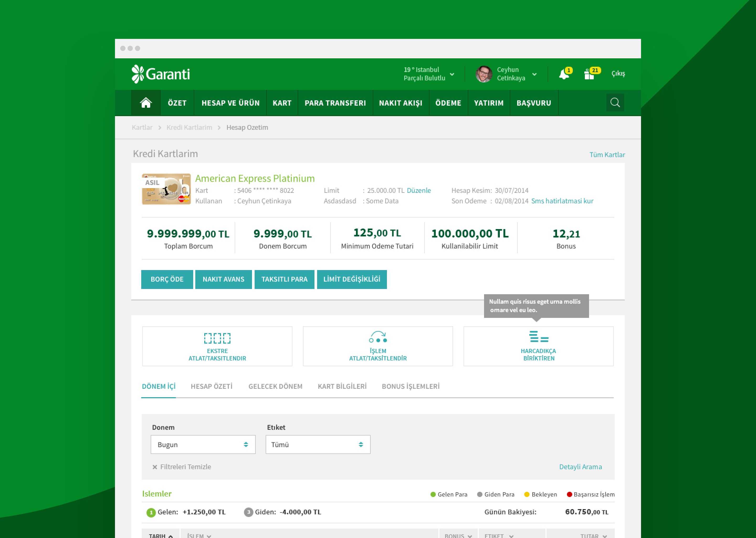Click the green Gelen Para legend dot
The image size is (756, 538).
pyautogui.click(x=433, y=495)
